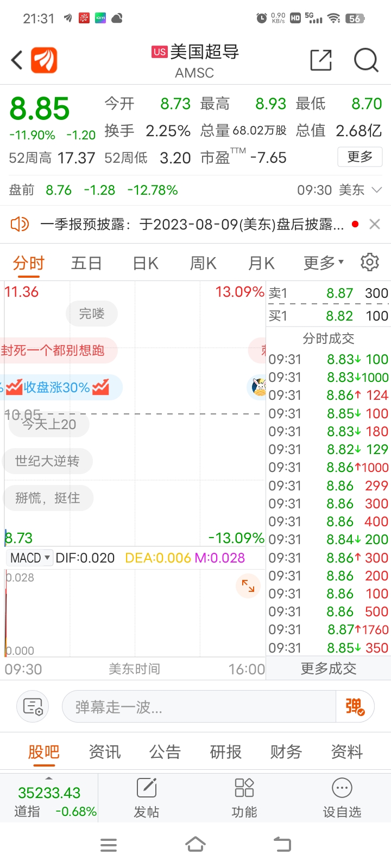Dismiss the quarterly report notice

(x=375, y=224)
